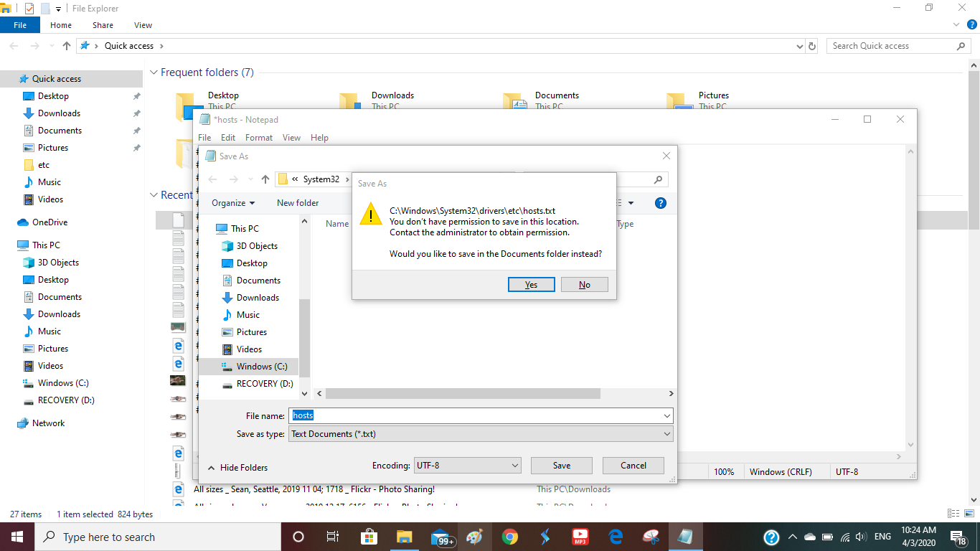Screen dimensions: 980x551
Task: Click the Save As horizontal scrollbar
Action: [463, 394]
